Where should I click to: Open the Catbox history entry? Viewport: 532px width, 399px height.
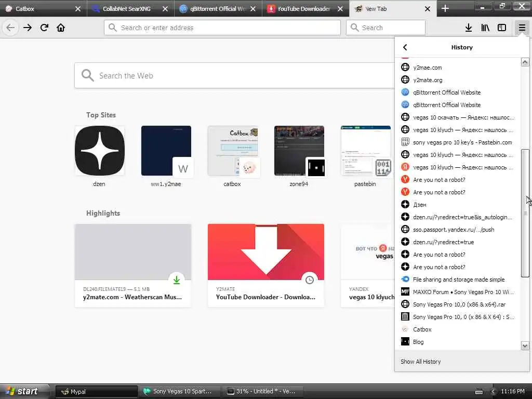coord(458,329)
